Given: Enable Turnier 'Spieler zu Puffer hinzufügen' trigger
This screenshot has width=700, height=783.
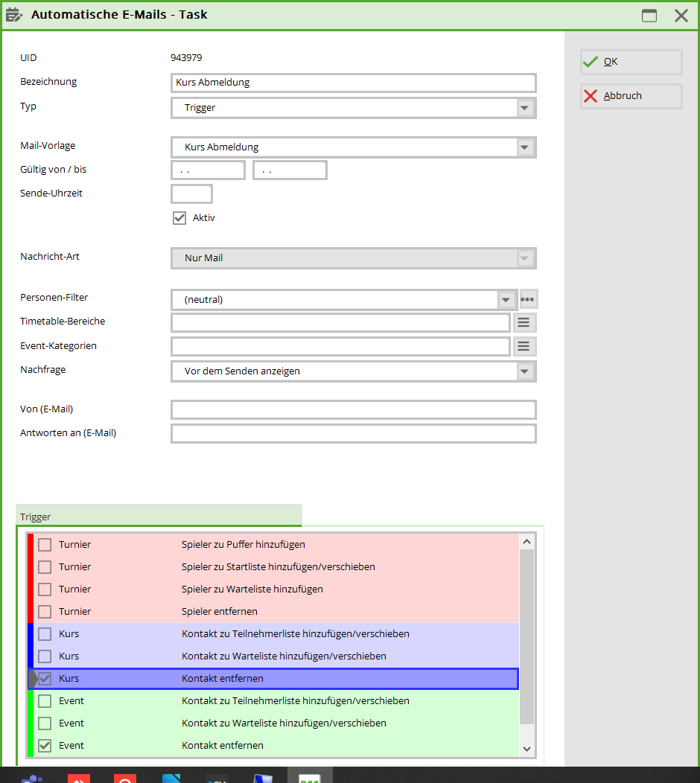Looking at the screenshot, I should click(x=45, y=544).
